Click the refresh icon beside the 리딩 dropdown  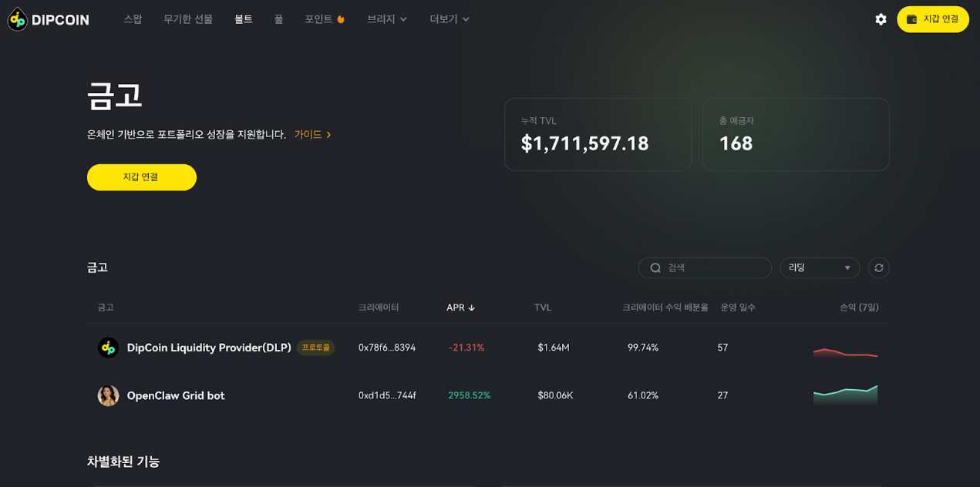pos(878,267)
